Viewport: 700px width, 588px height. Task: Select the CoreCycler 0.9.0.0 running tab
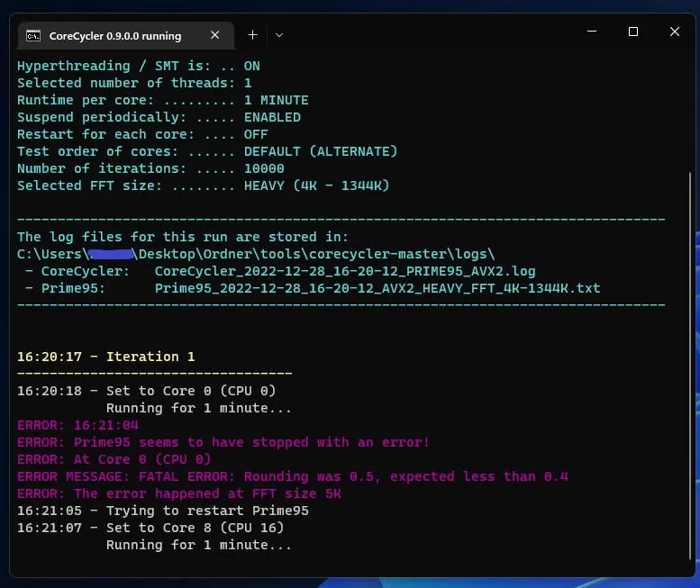point(125,35)
